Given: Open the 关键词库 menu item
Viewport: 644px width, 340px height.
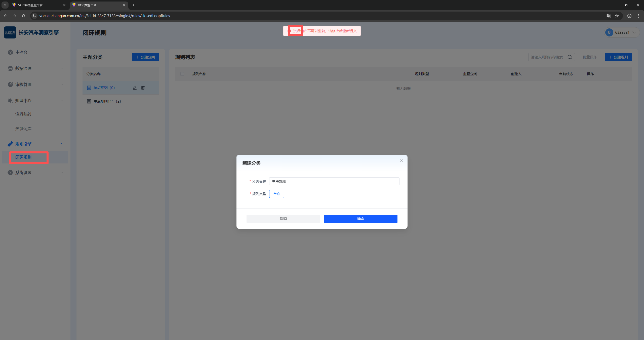Looking at the screenshot, I should coord(23,129).
